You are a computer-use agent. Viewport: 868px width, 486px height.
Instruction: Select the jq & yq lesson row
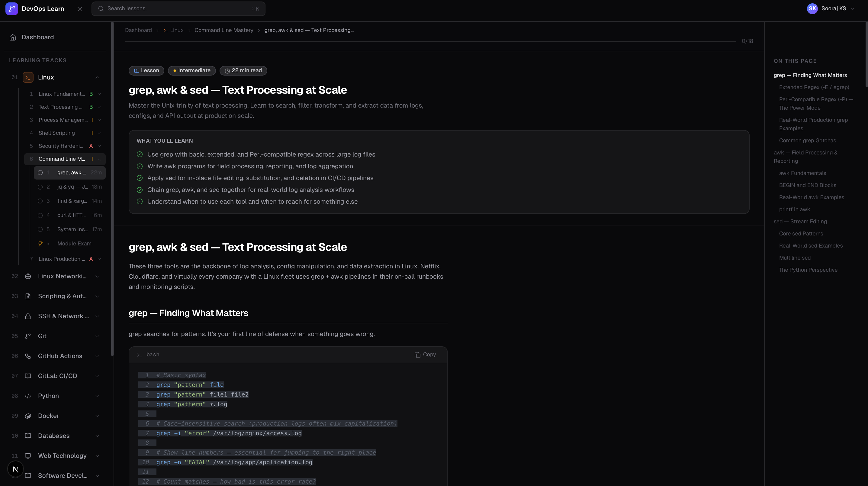pos(69,187)
